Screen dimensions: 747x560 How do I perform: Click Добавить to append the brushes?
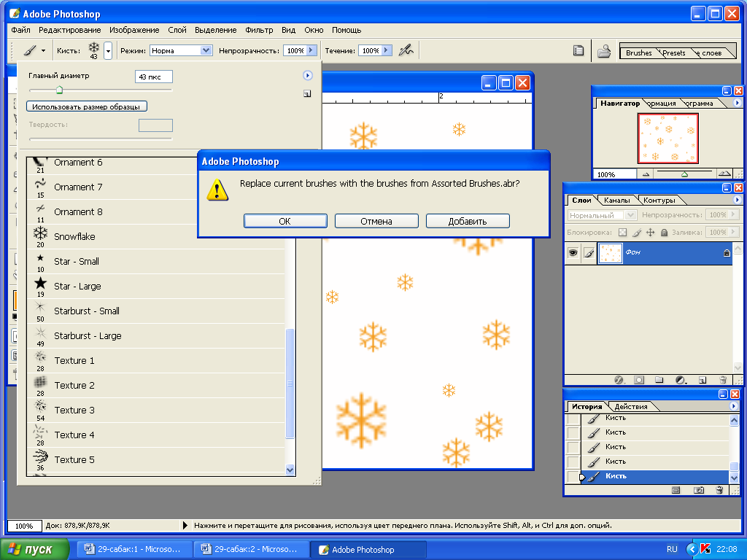pyautogui.click(x=468, y=221)
